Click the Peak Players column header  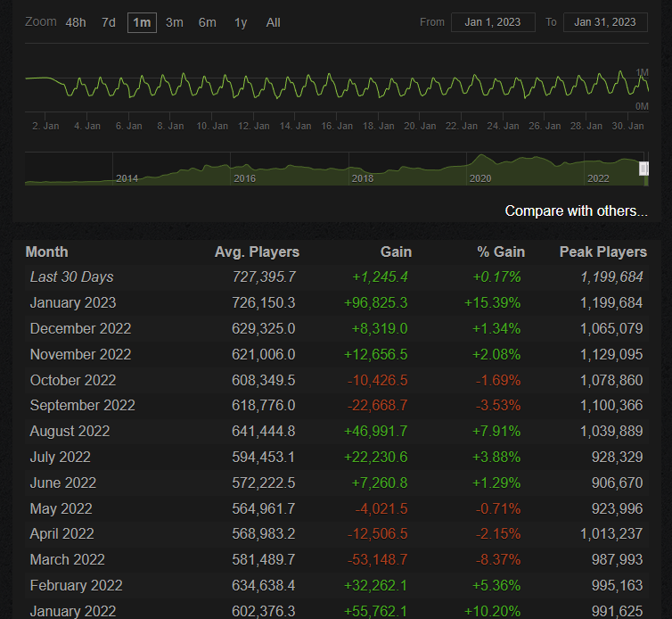tap(602, 252)
